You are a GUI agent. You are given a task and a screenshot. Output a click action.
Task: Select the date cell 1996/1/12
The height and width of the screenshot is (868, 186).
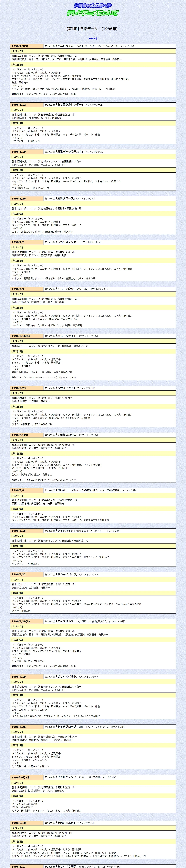pos(27,105)
